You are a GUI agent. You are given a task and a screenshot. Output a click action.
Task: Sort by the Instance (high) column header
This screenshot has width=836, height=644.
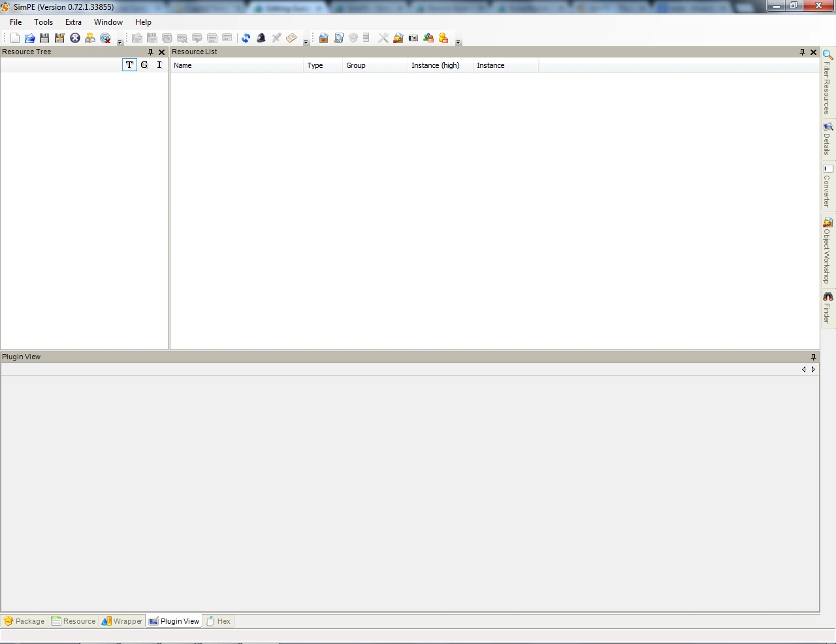coord(440,65)
